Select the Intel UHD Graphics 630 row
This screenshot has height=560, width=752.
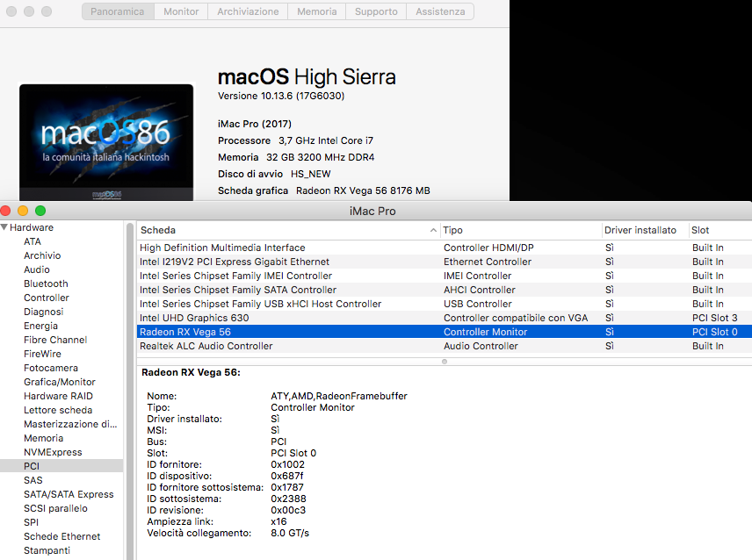(445, 318)
